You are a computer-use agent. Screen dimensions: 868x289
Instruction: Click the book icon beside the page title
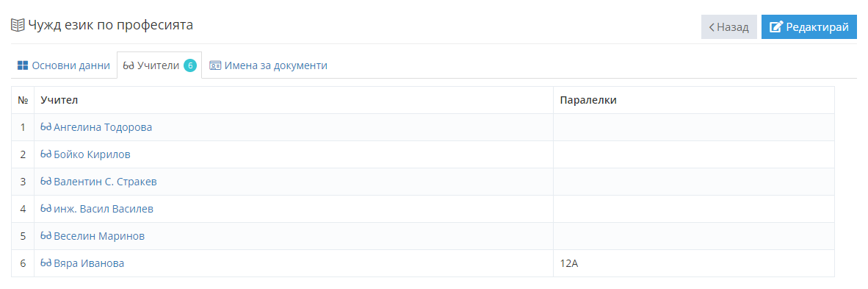pyautogui.click(x=18, y=25)
